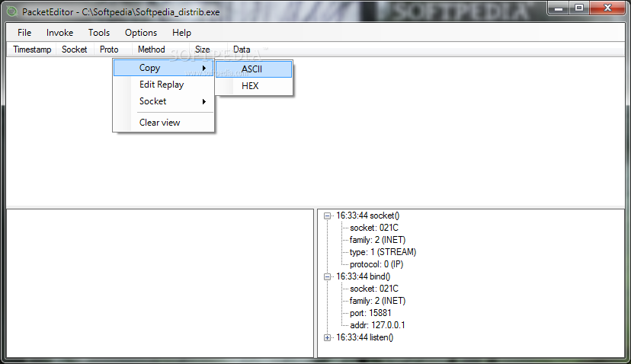The image size is (631, 364).
Task: Select 'family: 2 (INET)' under bind()
Action: tap(377, 301)
